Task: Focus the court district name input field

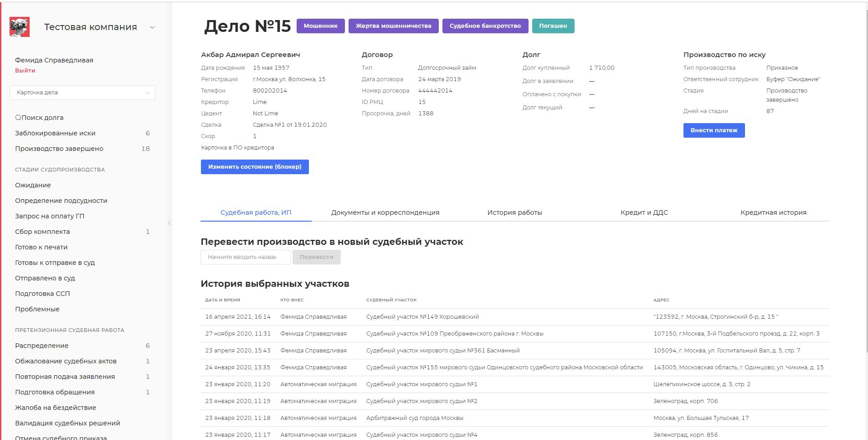Action: tap(245, 257)
